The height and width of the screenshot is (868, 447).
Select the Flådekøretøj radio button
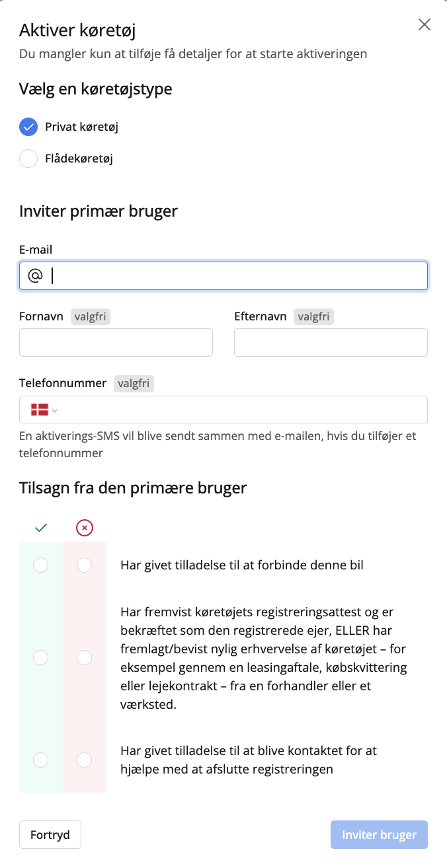tap(28, 159)
